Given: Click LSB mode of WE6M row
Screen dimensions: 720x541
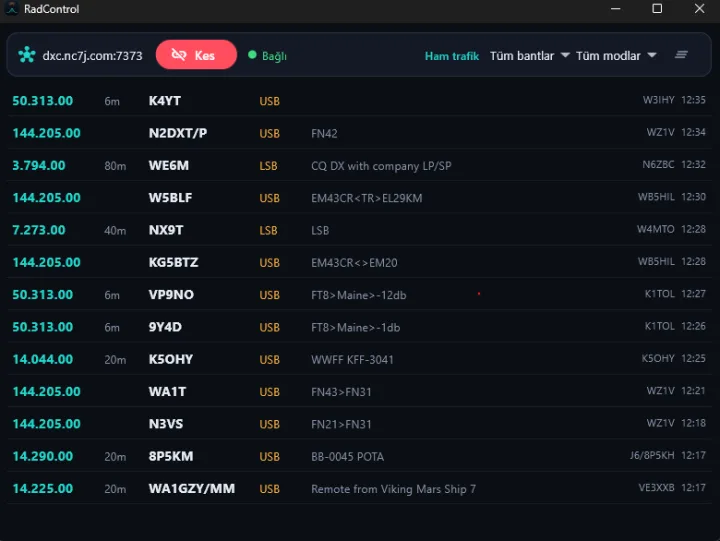Looking at the screenshot, I should click(268, 166).
